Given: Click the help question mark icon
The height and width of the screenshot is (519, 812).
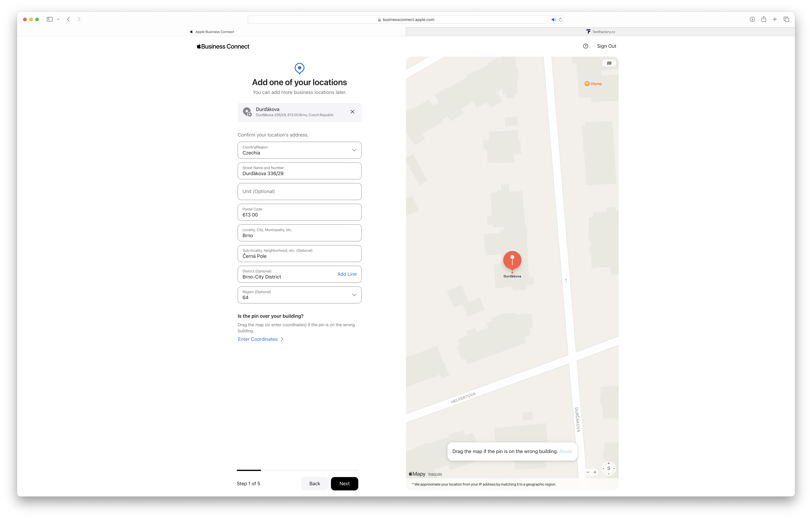Looking at the screenshot, I should tap(585, 46).
